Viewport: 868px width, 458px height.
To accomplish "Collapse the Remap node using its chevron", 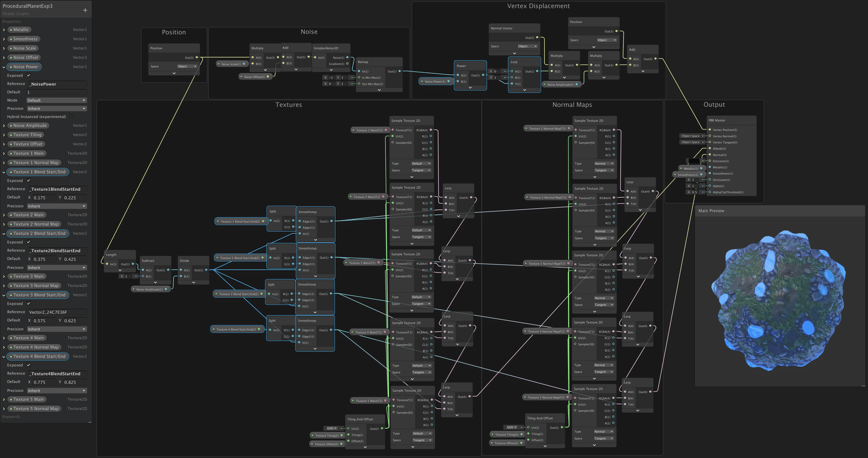I will click(x=379, y=90).
